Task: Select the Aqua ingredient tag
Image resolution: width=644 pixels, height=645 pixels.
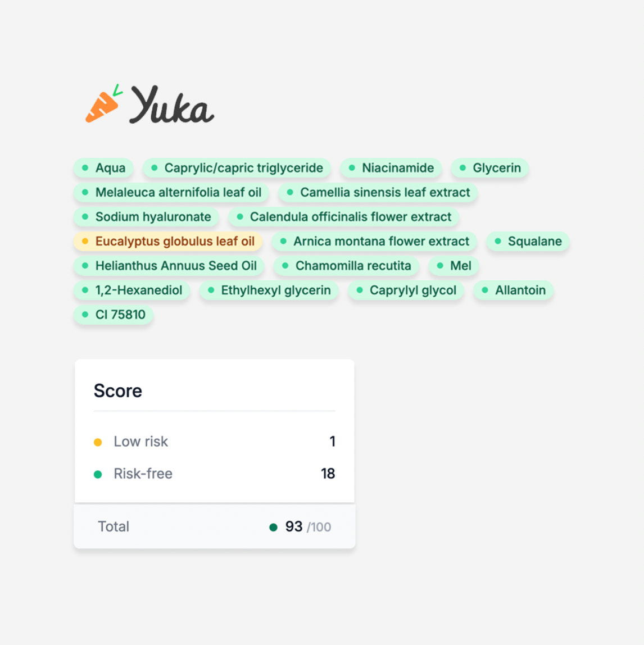Action: (x=103, y=168)
